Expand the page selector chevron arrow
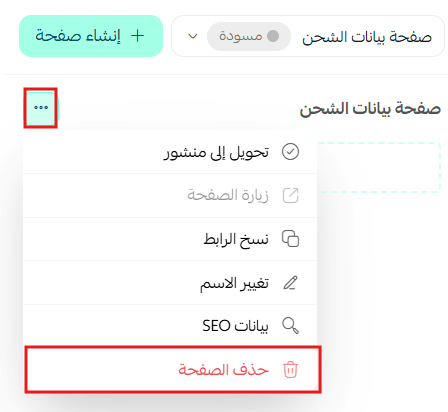This screenshot has height=412, width=448. coord(193,36)
